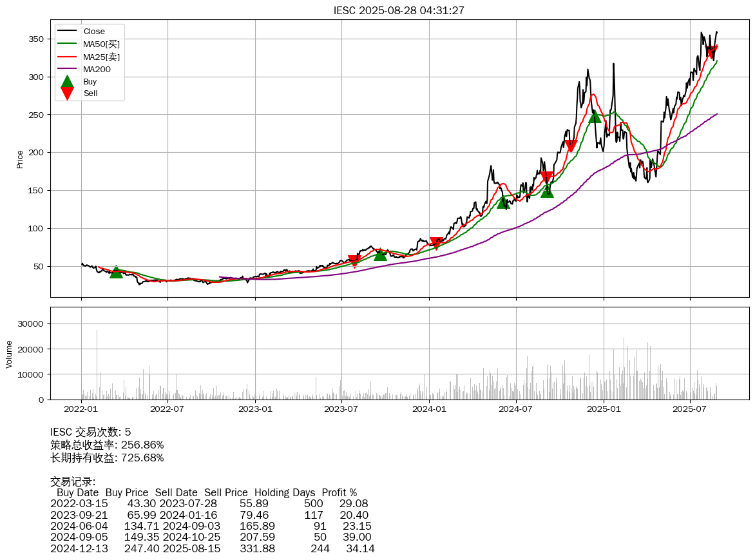Click the Buy marker near March 2022

click(116, 272)
